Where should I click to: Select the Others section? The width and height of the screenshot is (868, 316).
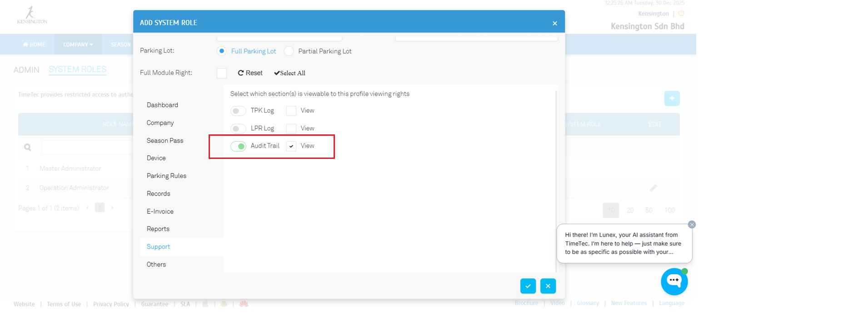[156, 264]
